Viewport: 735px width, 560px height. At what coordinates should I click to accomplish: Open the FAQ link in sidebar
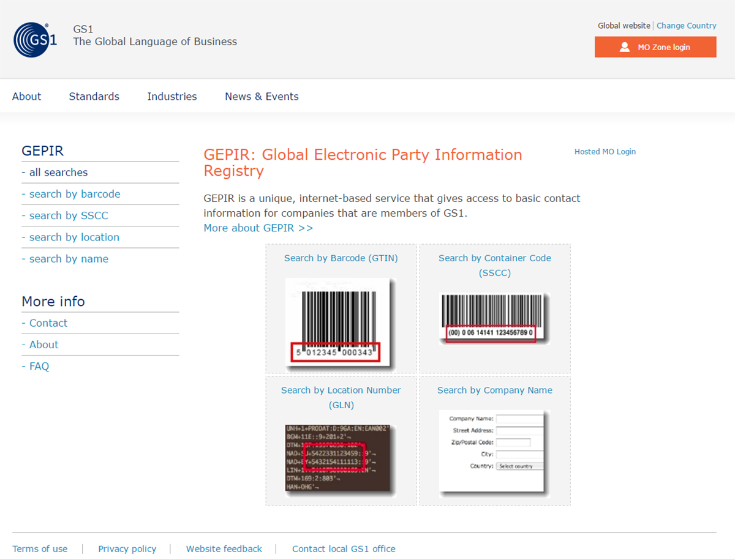pyautogui.click(x=39, y=366)
